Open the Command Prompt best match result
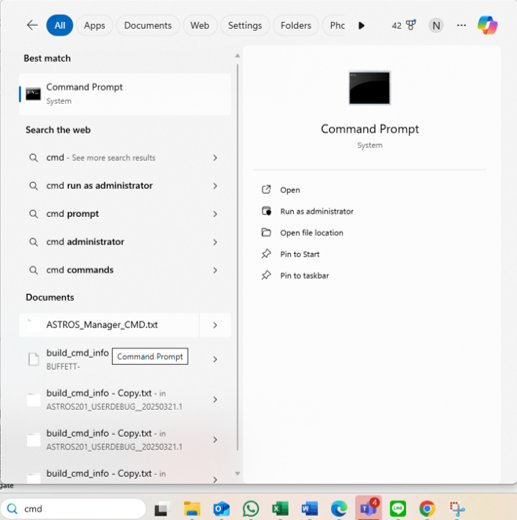 [x=125, y=94]
